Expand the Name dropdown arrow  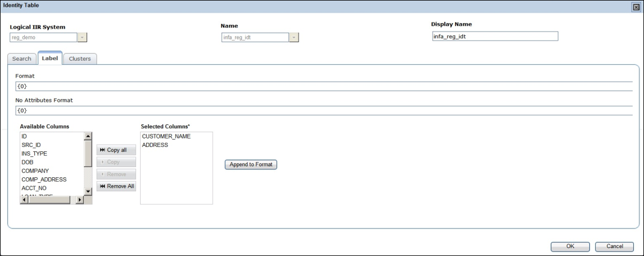(x=294, y=38)
